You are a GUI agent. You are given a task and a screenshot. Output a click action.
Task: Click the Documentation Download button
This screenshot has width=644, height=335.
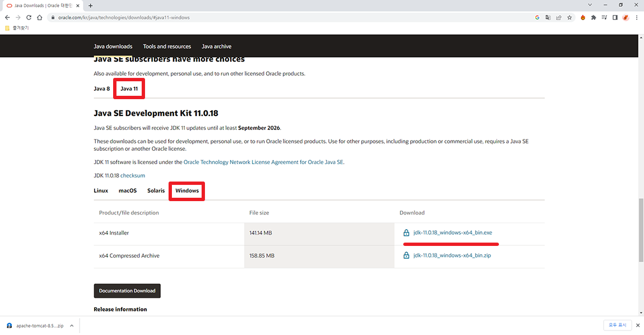pos(127,291)
